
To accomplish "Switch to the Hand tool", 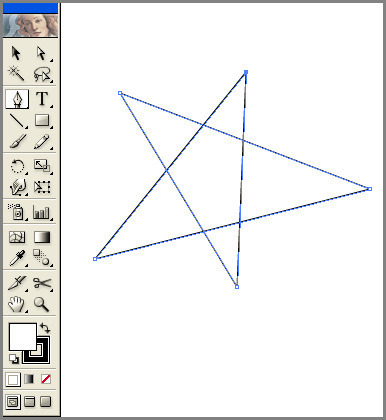I will (17, 304).
